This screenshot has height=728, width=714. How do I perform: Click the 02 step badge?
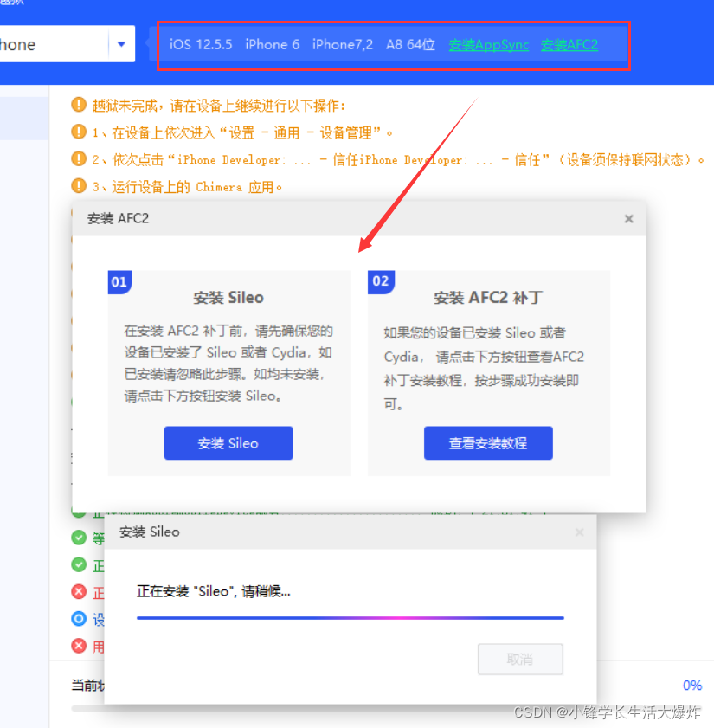381,282
